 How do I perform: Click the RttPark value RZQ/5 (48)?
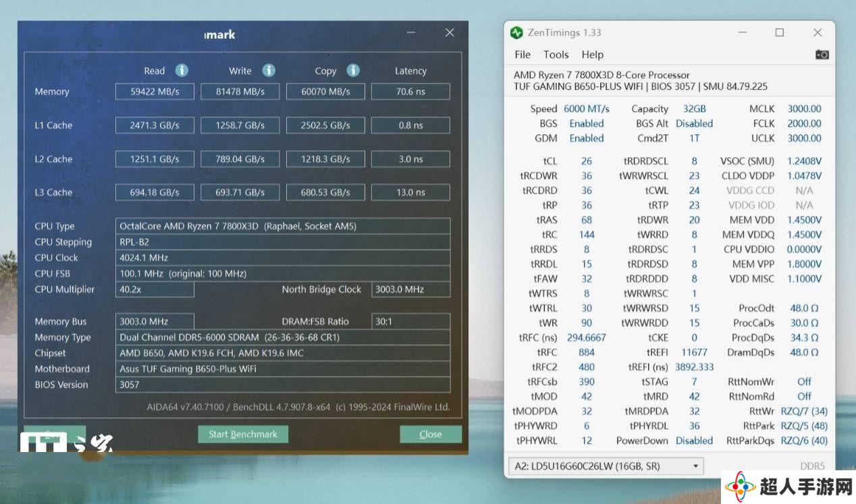pyautogui.click(x=804, y=426)
